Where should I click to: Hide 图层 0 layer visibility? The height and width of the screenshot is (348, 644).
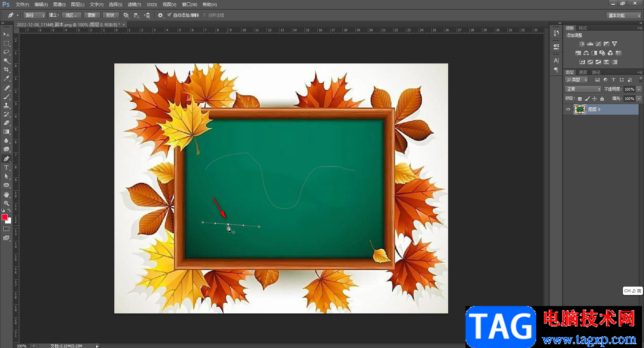point(568,109)
